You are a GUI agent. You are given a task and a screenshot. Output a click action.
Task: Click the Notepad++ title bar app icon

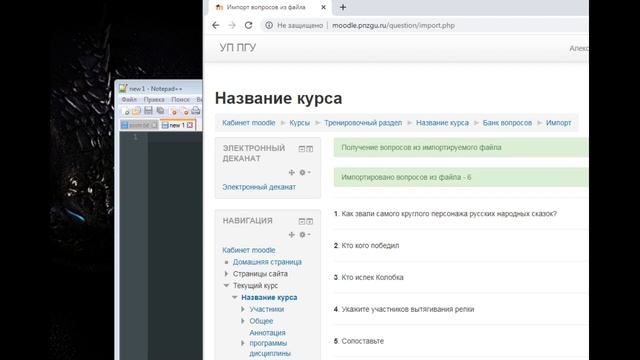(x=123, y=88)
